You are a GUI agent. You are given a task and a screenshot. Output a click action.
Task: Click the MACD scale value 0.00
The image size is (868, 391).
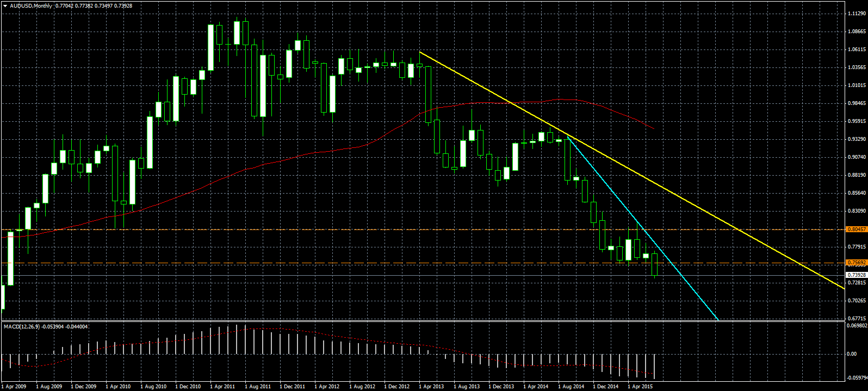[852, 354]
